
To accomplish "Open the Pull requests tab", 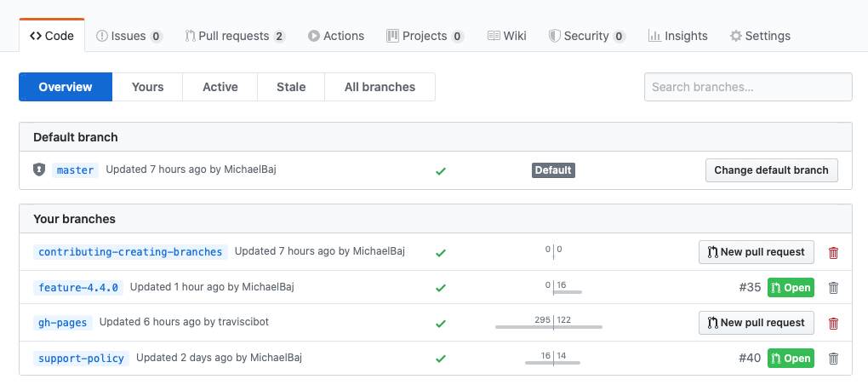I will click(x=235, y=36).
